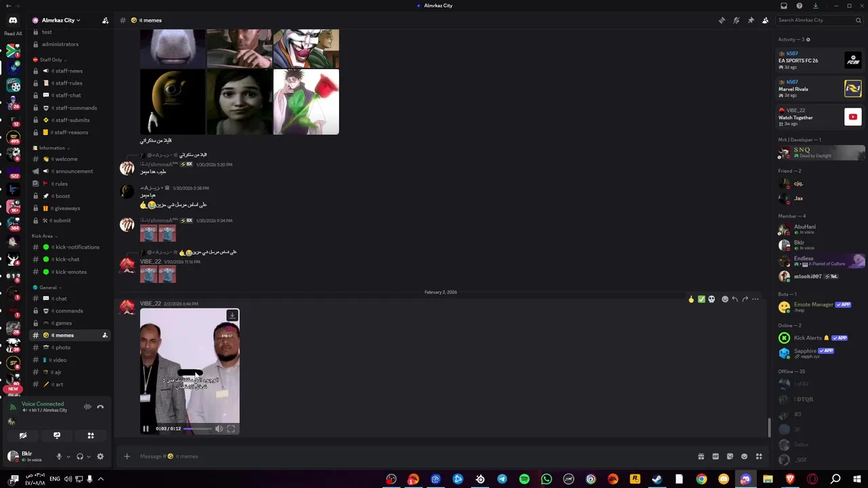Click message input box
This screenshot has width=868, height=488.
(414, 456)
